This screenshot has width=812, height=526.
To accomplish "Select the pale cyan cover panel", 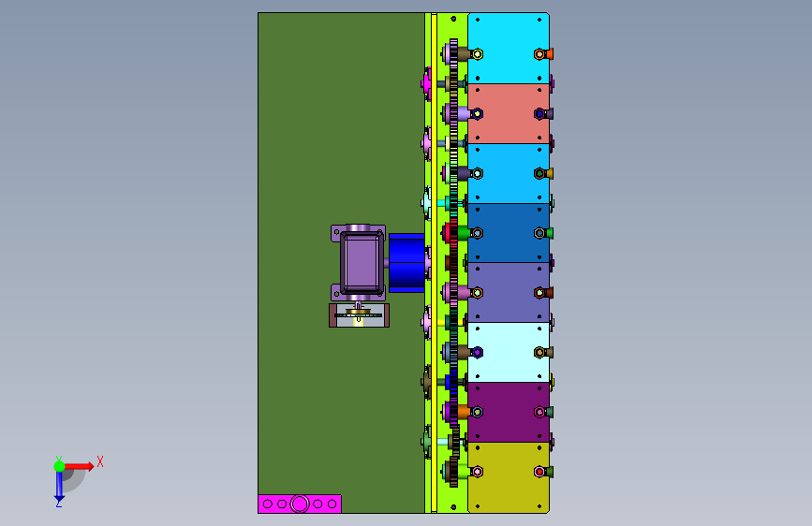I will (x=509, y=352).
